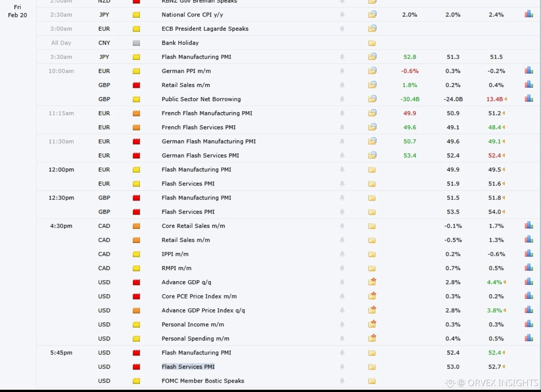
Task: Open the graph icon for Advance GDP q/q
Action: click(529, 282)
